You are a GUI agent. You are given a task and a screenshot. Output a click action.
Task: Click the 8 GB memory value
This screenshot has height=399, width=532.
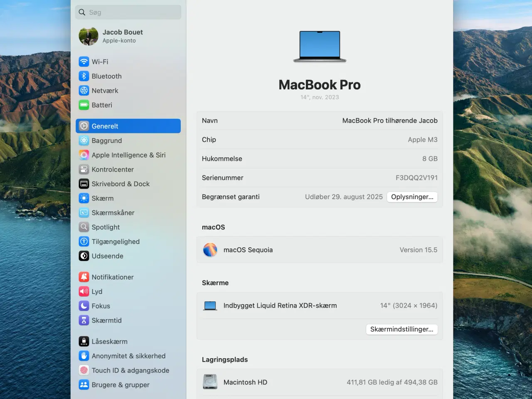pyautogui.click(x=430, y=159)
